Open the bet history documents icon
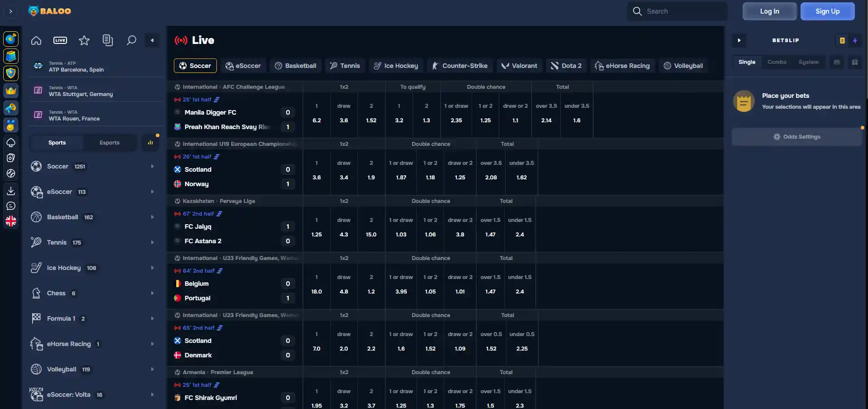The width and height of the screenshot is (868, 409). 108,40
